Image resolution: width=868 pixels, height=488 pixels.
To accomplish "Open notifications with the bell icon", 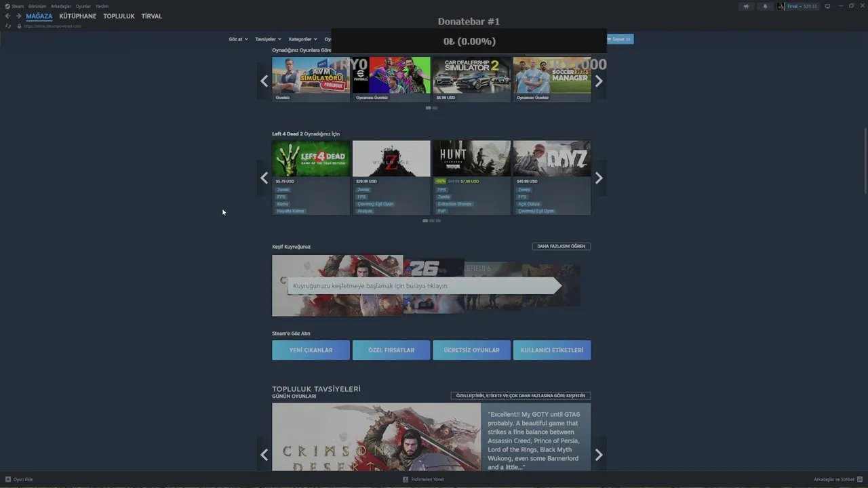I will click(x=765, y=6).
